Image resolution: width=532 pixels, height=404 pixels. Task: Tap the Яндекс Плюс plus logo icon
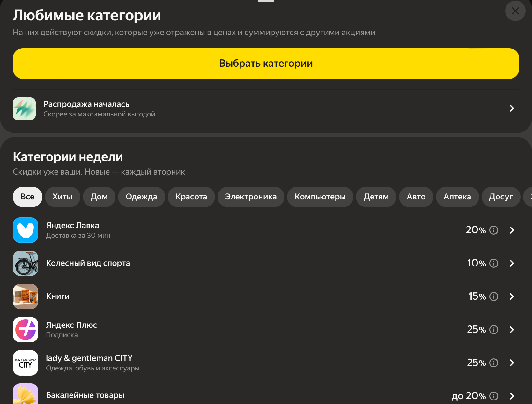coord(26,330)
